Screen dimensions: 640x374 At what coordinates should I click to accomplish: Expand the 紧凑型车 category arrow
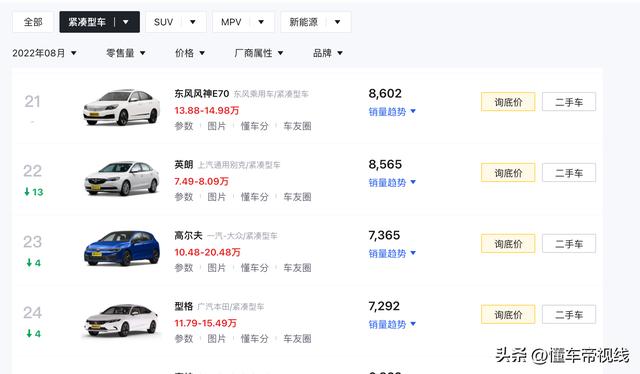click(x=126, y=22)
